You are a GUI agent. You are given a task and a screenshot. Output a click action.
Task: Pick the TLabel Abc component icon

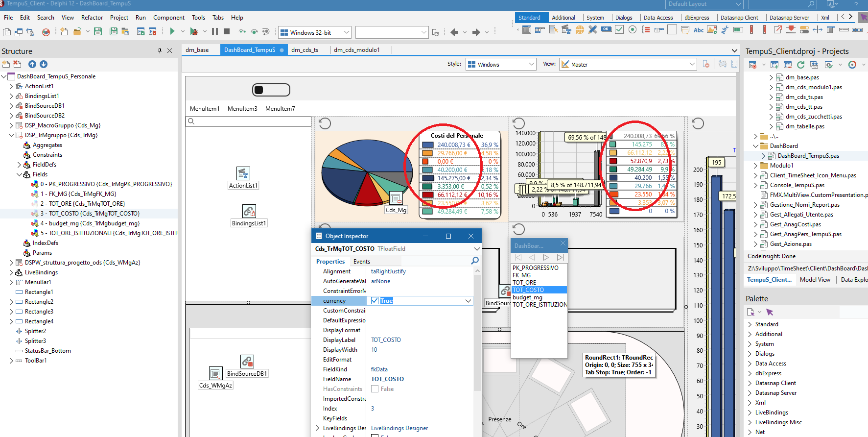tap(699, 30)
